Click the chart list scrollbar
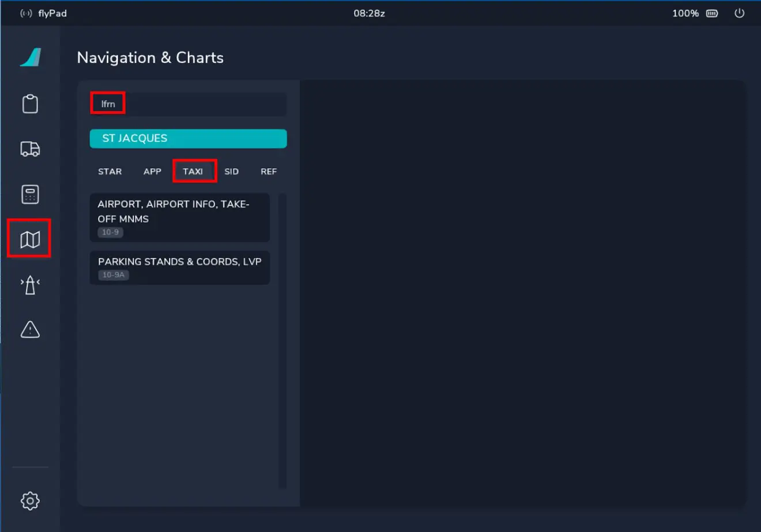Viewport: 761px width, 532px height. click(282, 341)
